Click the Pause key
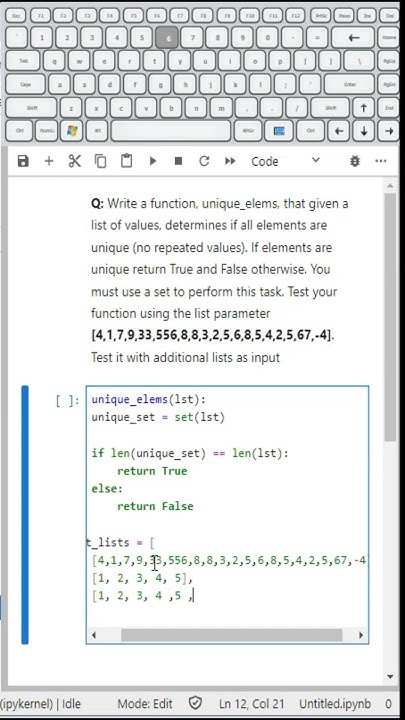The height and width of the screenshot is (720, 405). point(343,16)
